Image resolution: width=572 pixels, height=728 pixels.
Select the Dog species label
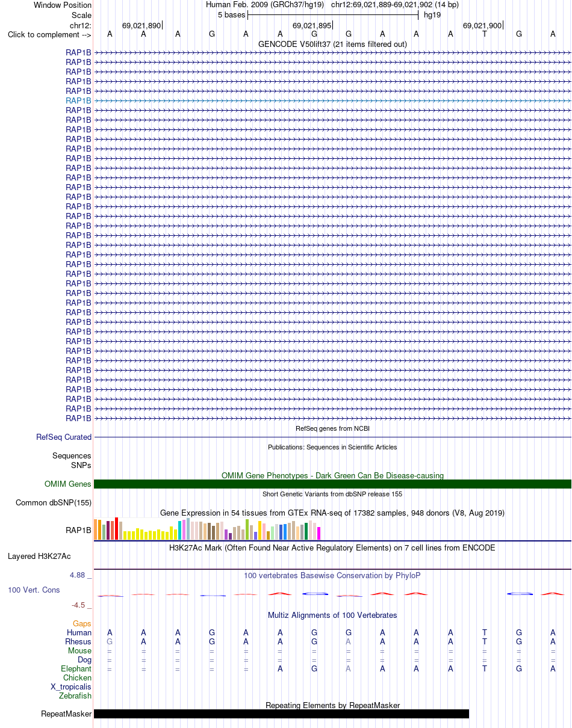pyautogui.click(x=84, y=660)
